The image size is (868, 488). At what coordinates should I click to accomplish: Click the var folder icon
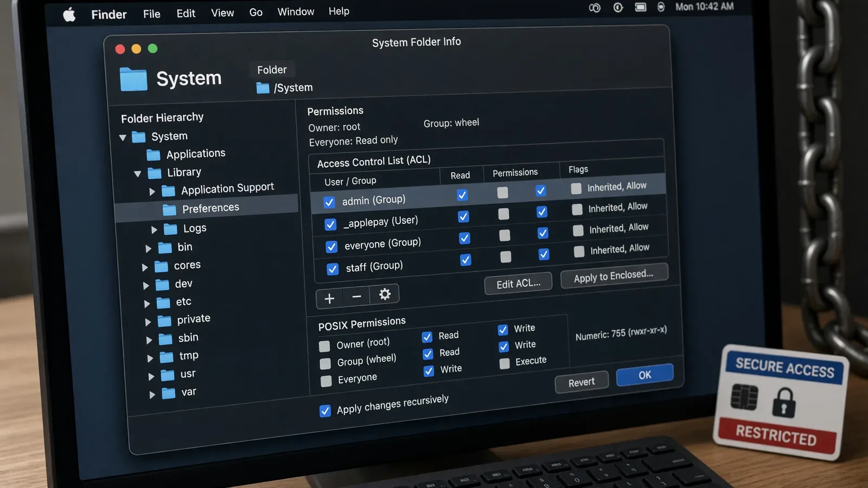tap(169, 393)
